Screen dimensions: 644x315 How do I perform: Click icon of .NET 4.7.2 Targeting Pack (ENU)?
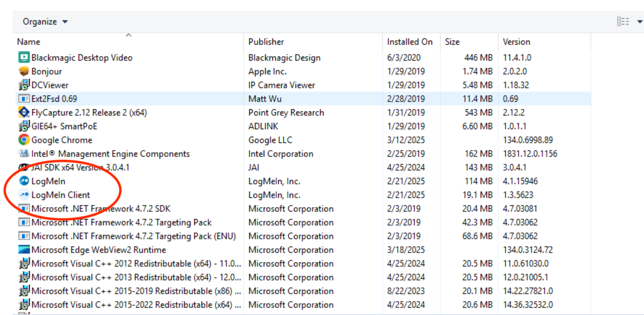24,236
